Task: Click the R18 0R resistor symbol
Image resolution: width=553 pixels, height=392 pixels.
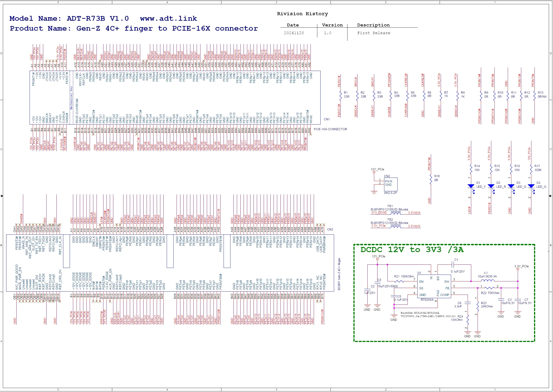Action: 431,179
